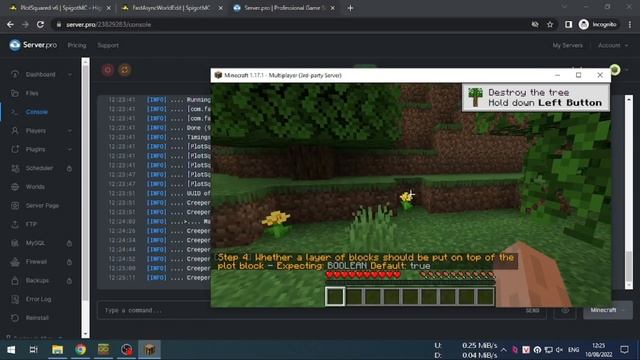Click the Dashboard gauge icon
Screen dimensions: 640x360
pos(15,74)
